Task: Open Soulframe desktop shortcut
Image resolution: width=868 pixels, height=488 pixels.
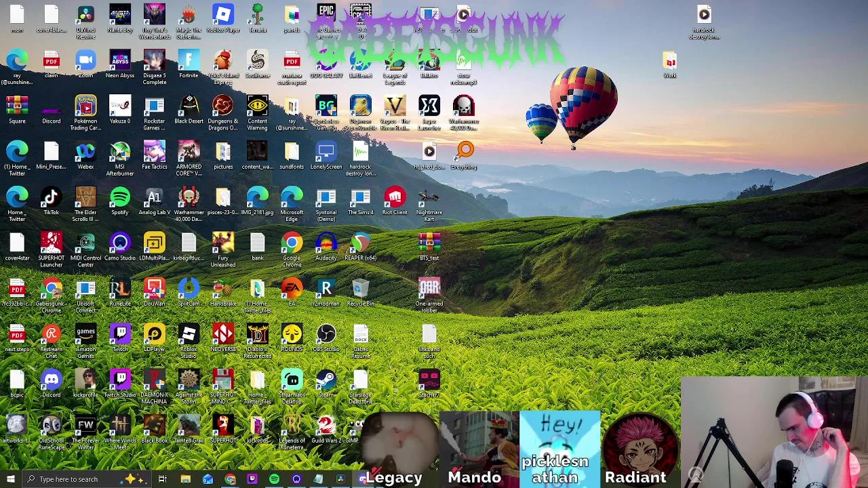Action: point(258,64)
